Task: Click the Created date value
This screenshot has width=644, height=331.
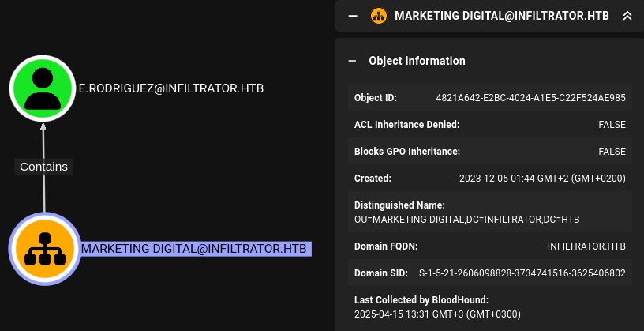Action: coord(542,179)
